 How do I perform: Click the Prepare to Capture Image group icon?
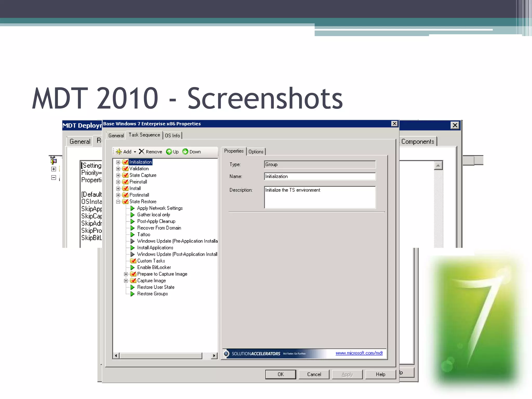[x=133, y=274]
